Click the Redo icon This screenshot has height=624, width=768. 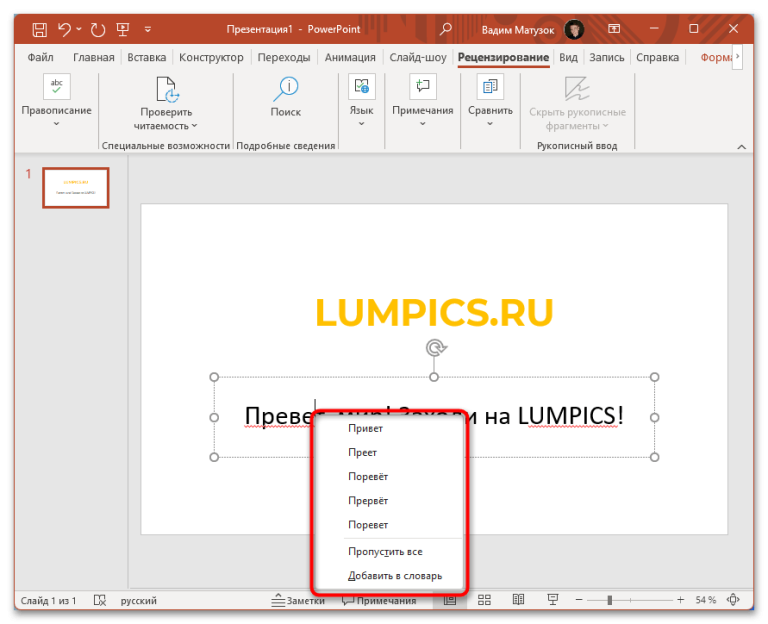98,29
